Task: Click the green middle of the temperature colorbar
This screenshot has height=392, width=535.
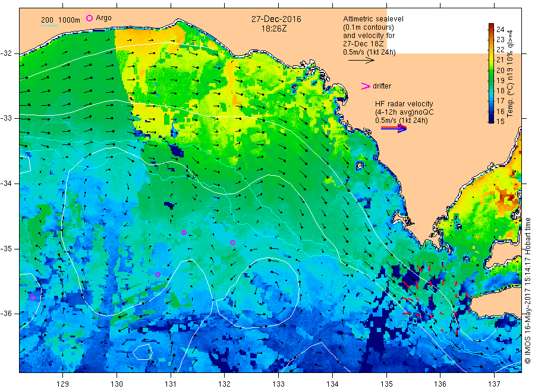Action: pyautogui.click(x=492, y=73)
